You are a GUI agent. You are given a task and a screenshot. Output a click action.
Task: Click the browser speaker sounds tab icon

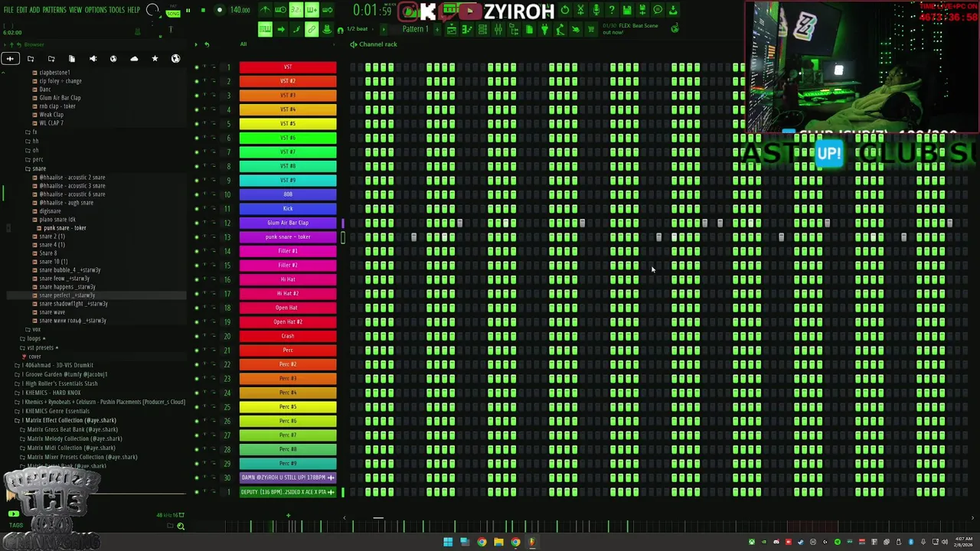[x=93, y=58]
